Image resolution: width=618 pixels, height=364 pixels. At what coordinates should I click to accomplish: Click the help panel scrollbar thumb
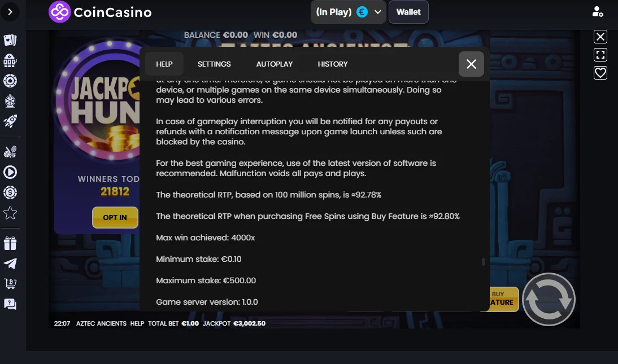coord(483,262)
